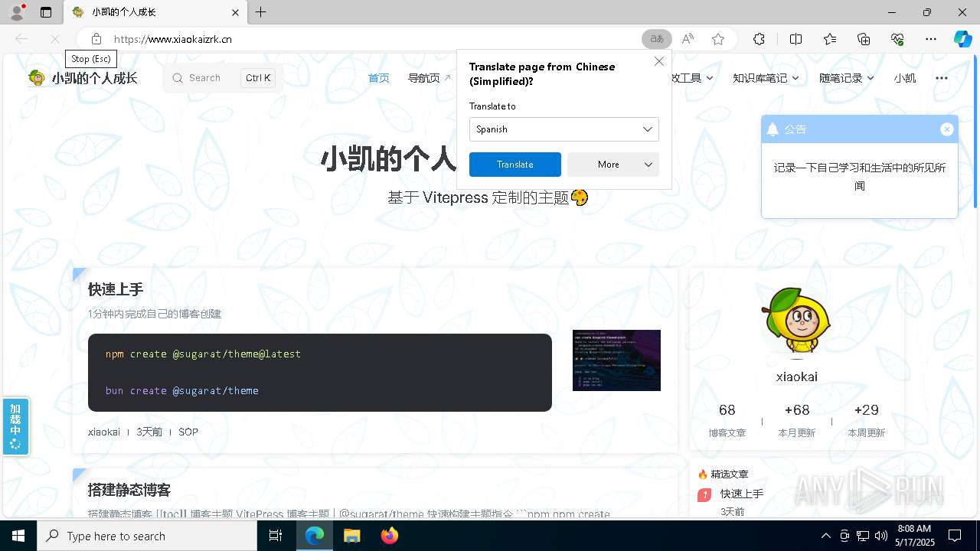The image size is (980, 551).
Task: Start Read aloud from address bar
Action: [688, 39]
